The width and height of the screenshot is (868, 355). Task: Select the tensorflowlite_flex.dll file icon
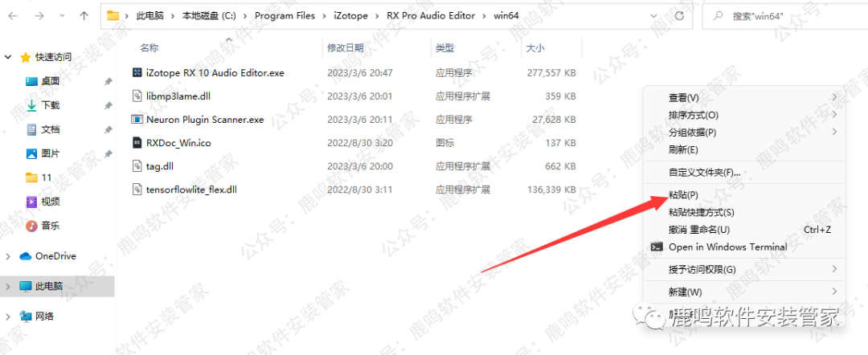click(137, 189)
